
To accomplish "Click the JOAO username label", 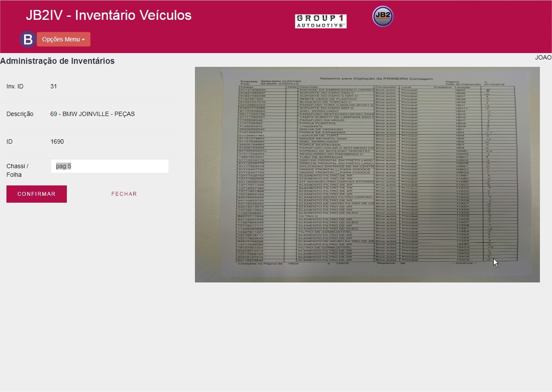I will click(x=543, y=57).
